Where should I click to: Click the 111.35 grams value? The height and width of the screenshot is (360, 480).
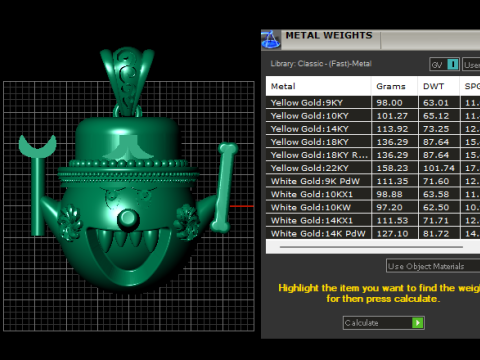[392, 181]
